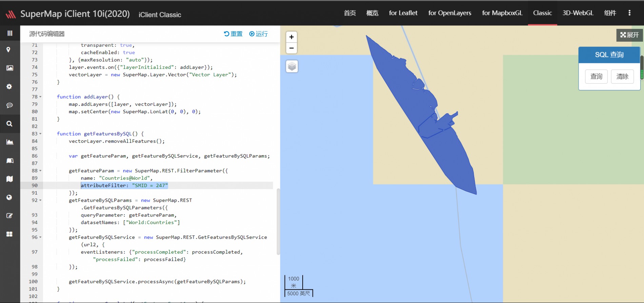This screenshot has height=303, width=644.
Task: Click the processAsync call at line 100
Action: (157, 282)
